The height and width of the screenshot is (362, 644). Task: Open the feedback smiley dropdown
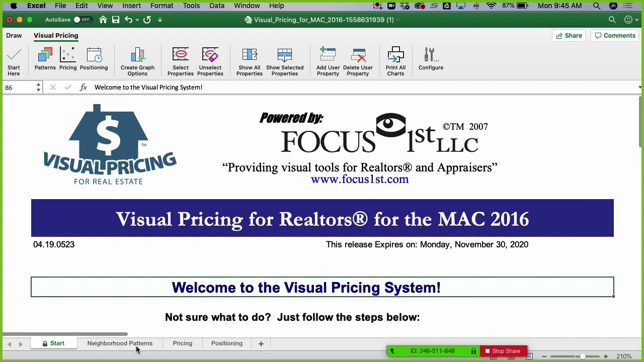[630, 20]
